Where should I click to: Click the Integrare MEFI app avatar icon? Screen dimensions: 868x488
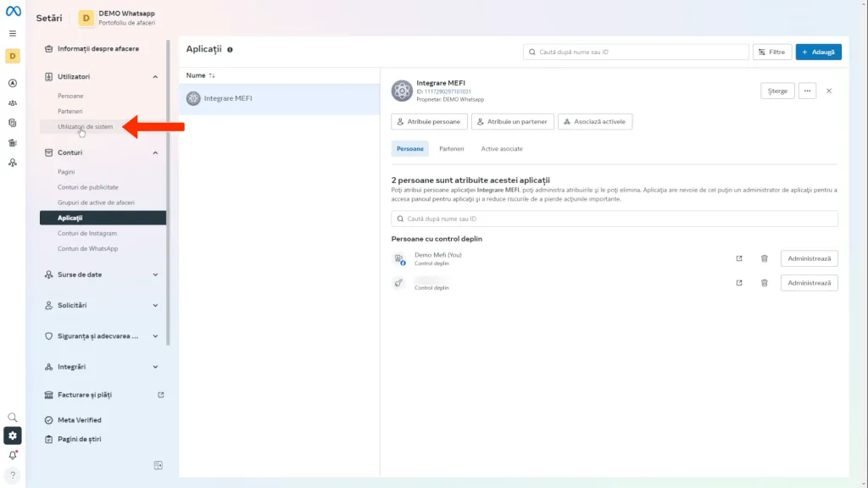pyautogui.click(x=402, y=91)
